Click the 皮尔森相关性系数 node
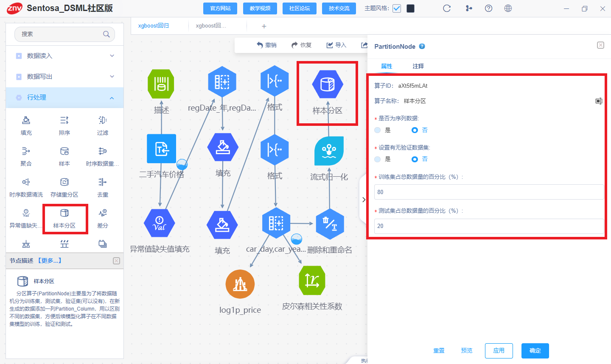Screen dimensions: 611x364 pyautogui.click(x=312, y=281)
